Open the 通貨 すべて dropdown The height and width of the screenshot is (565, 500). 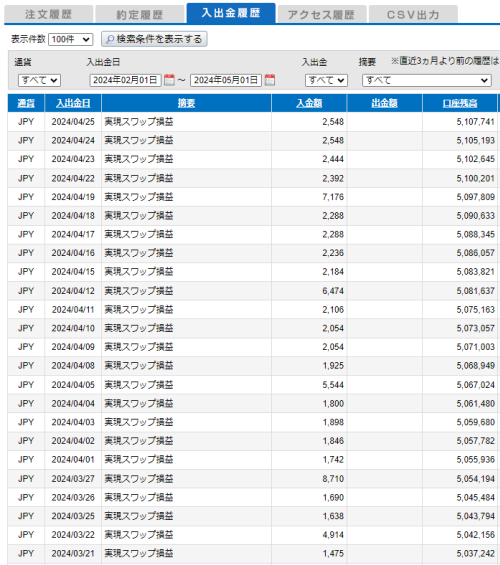pyautogui.click(x=39, y=80)
